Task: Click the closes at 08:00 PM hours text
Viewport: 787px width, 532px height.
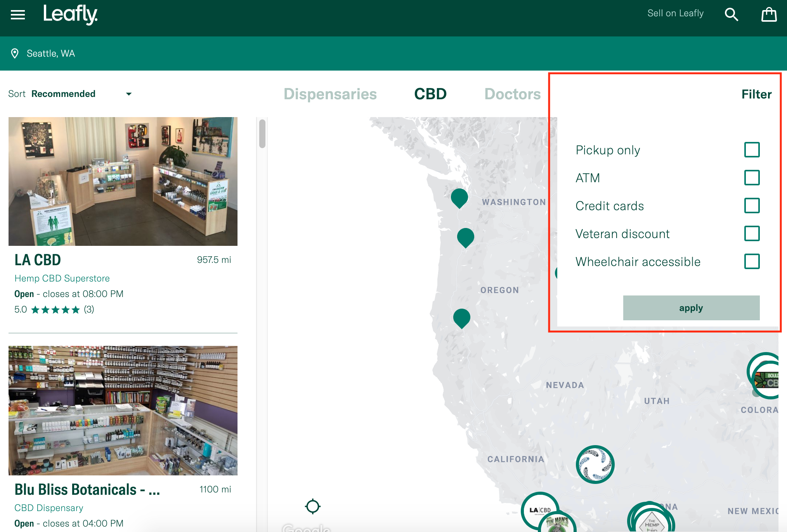Action: click(83, 294)
